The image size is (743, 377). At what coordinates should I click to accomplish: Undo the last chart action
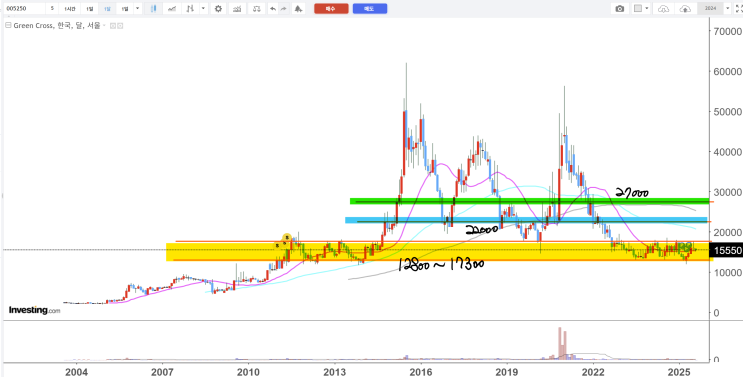(272, 9)
